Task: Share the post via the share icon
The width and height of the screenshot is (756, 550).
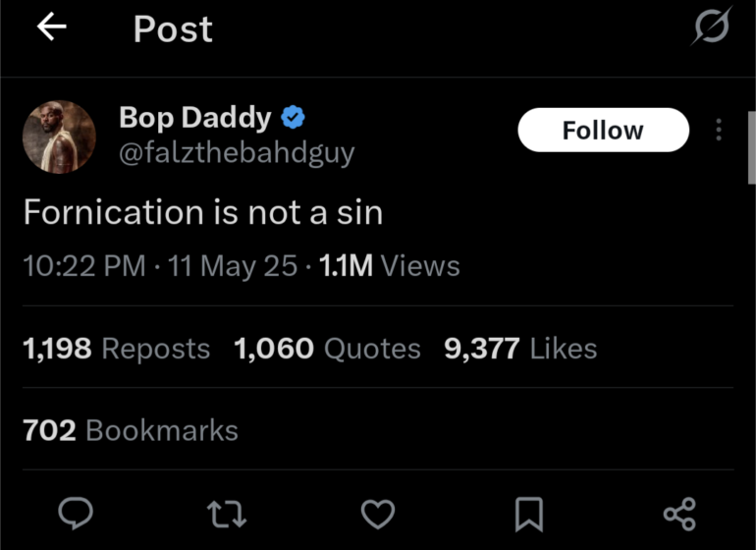Action: tap(679, 513)
